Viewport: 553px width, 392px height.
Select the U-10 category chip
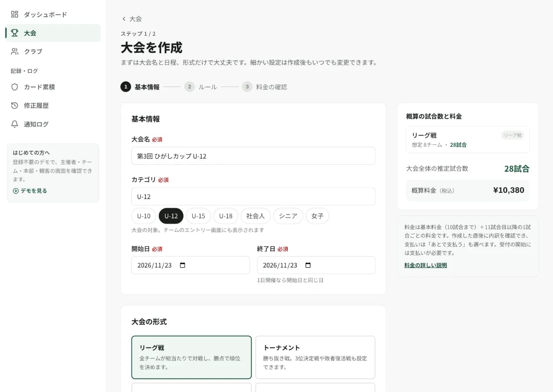[x=144, y=216]
